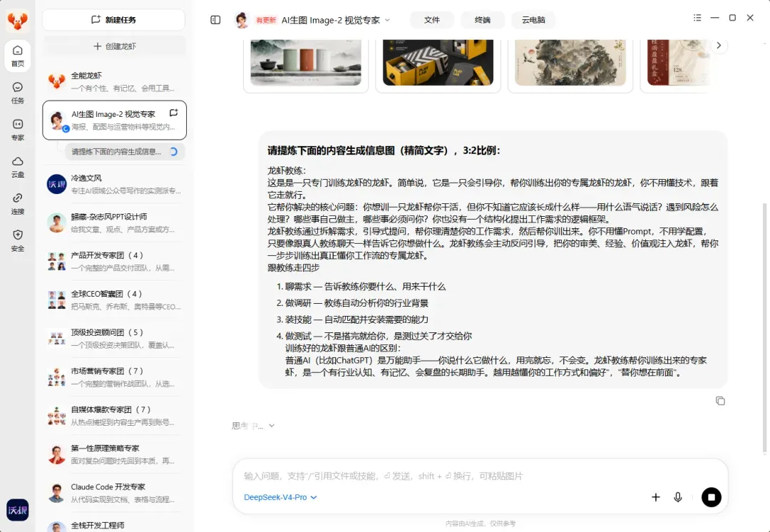Click the 产品开发专家团 group avatar
Viewport: 770px width, 532px height.
[56, 261]
